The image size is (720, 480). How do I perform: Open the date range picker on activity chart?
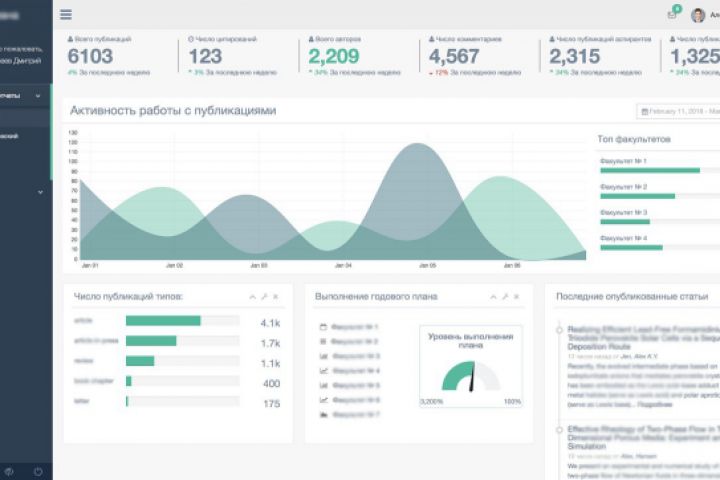(x=679, y=111)
